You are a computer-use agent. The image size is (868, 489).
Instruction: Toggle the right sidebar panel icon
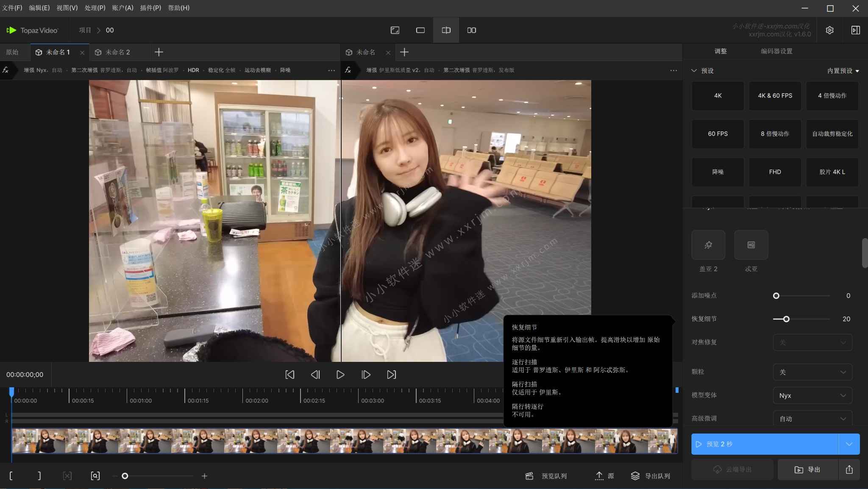point(856,30)
